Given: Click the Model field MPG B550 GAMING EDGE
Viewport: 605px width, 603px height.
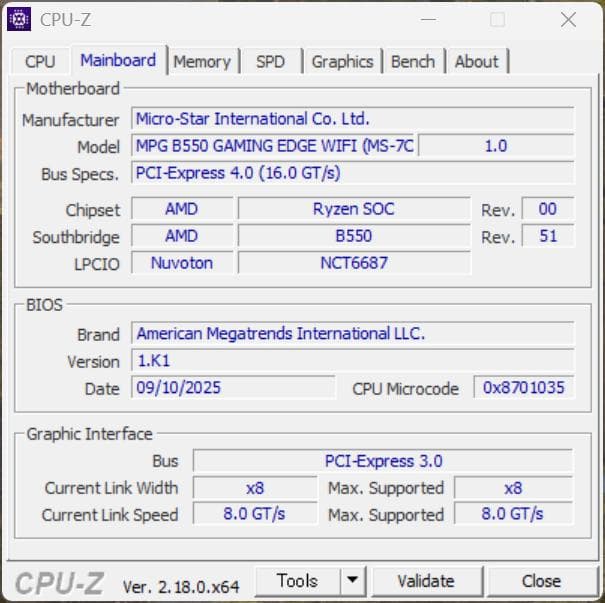Looking at the screenshot, I should [x=274, y=145].
